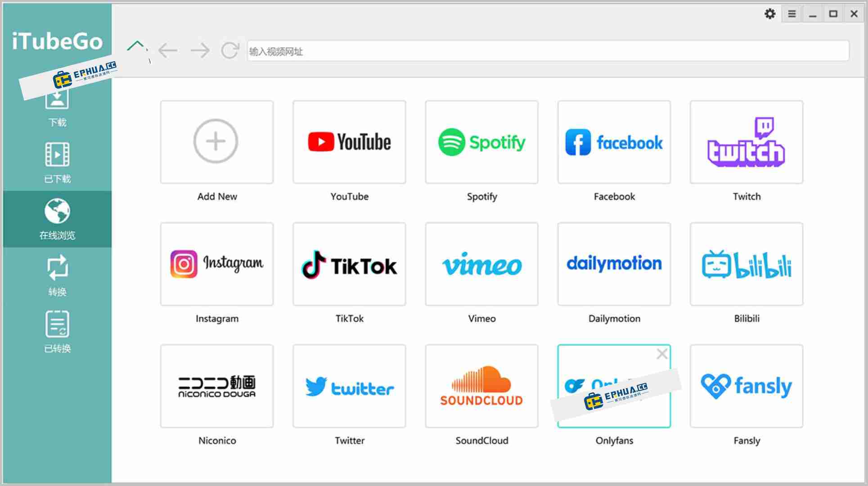Open the hamburger menu icon
Image resolution: width=868 pixels, height=486 pixels.
(792, 14)
